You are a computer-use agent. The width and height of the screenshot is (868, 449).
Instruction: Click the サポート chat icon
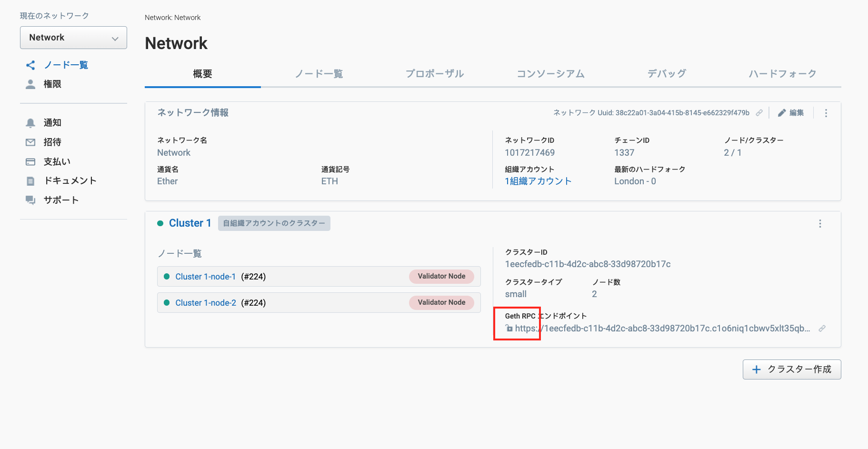coord(30,200)
